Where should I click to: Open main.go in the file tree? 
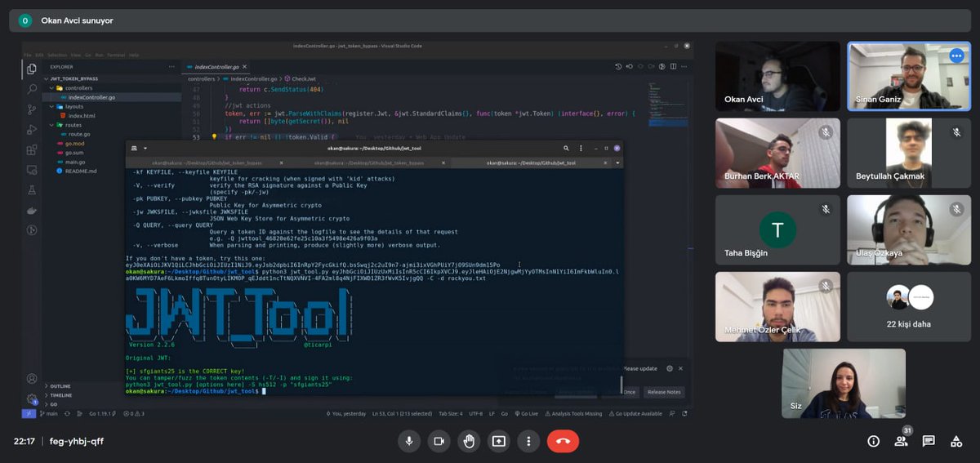[75, 162]
